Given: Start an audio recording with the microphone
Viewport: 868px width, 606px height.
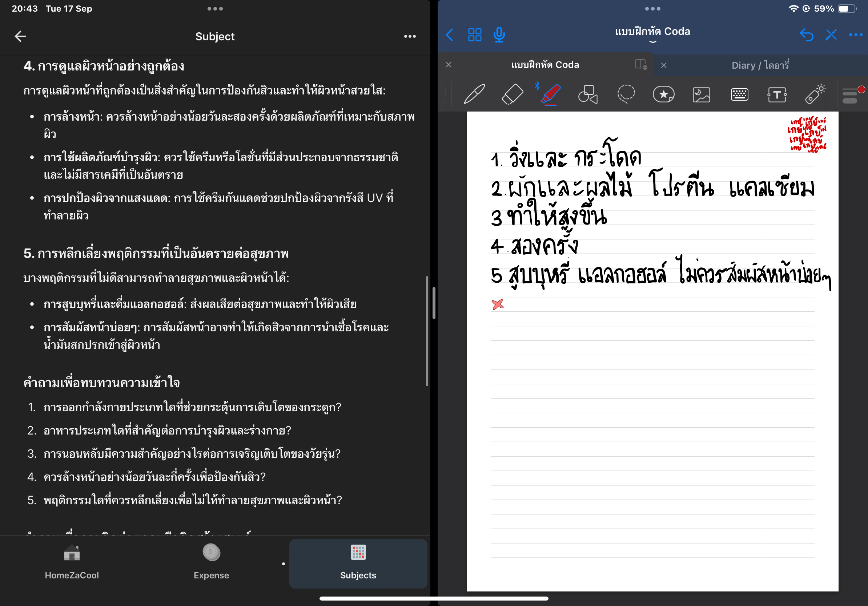Looking at the screenshot, I should [499, 35].
